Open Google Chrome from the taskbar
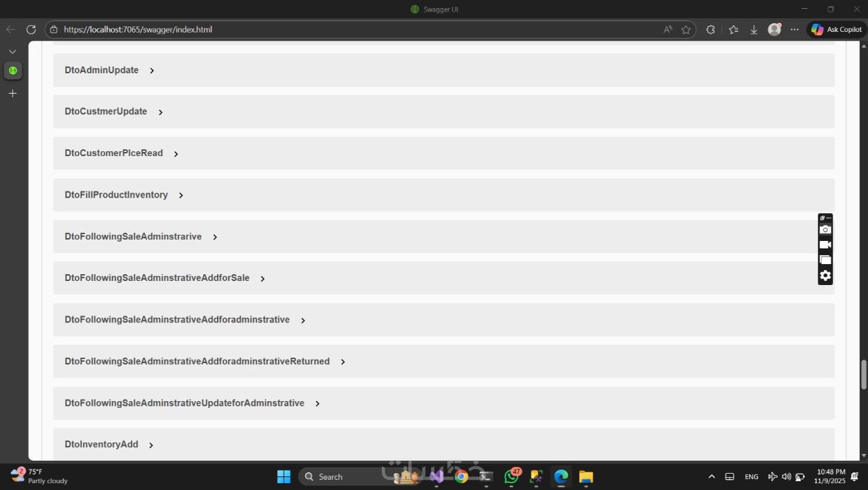Image resolution: width=868 pixels, height=490 pixels. point(461,476)
